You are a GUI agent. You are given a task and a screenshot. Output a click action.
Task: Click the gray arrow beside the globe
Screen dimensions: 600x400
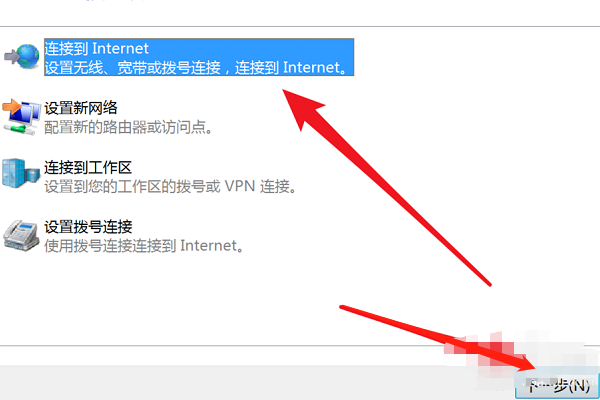tap(11, 57)
